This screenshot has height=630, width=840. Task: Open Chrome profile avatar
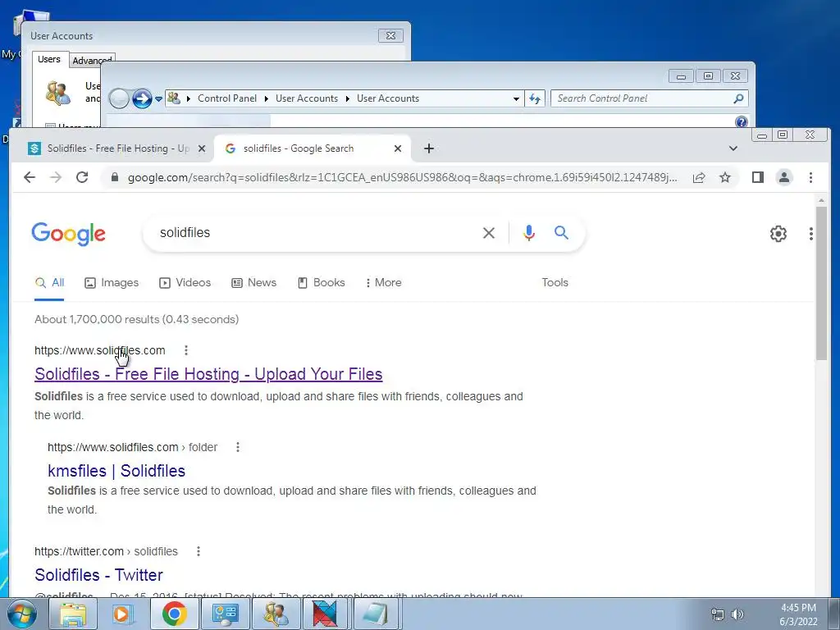click(783, 177)
